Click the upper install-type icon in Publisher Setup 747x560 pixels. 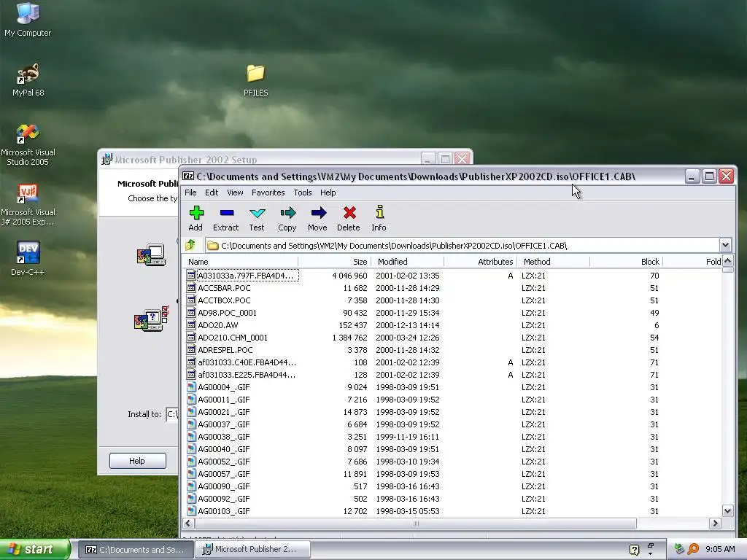(150, 254)
